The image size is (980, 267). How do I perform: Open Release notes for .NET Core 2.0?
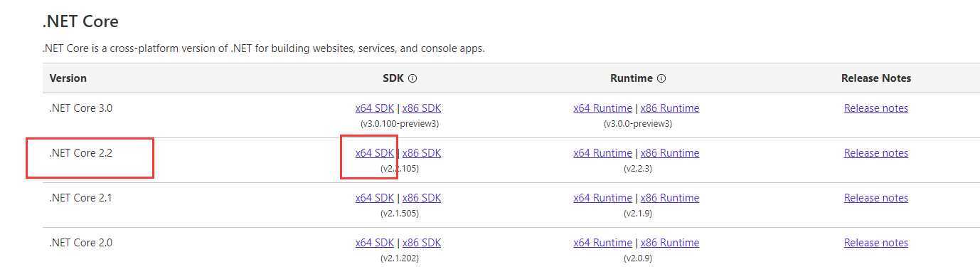point(876,243)
